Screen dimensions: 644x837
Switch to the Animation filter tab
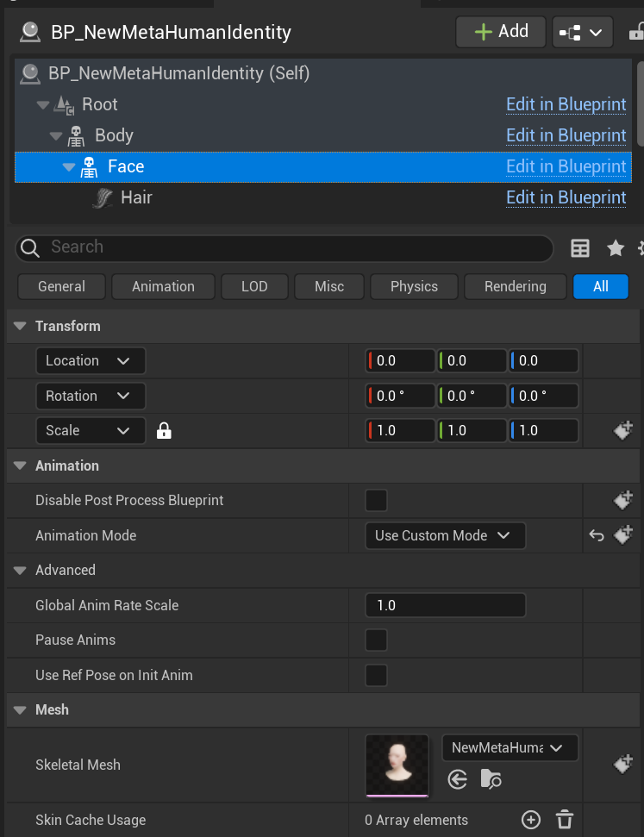pyautogui.click(x=164, y=287)
